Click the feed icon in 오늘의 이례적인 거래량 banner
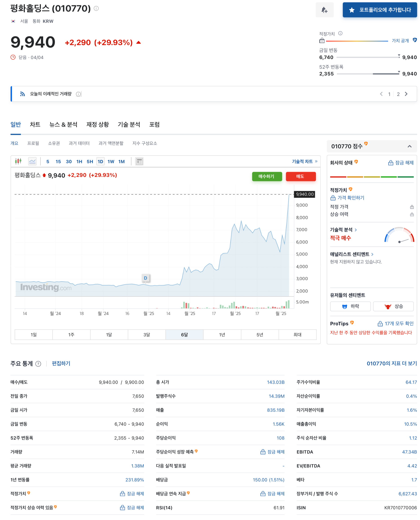This screenshot has height=520, width=420. point(22,94)
